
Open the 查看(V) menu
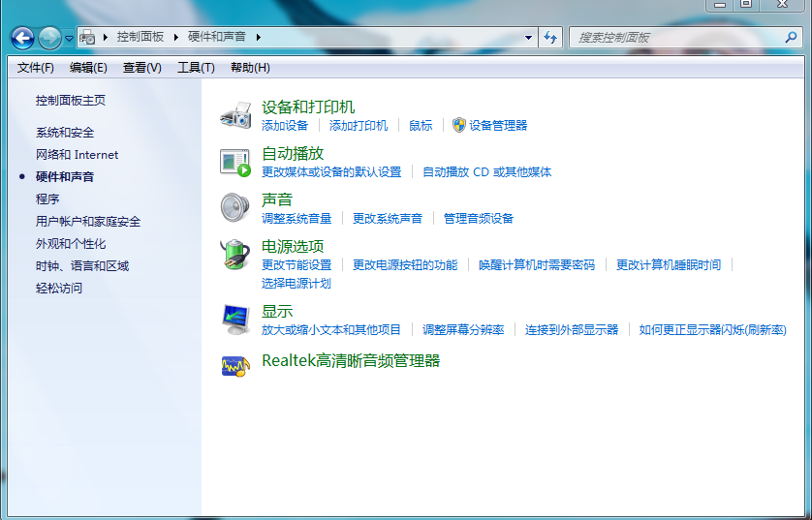[x=141, y=68]
